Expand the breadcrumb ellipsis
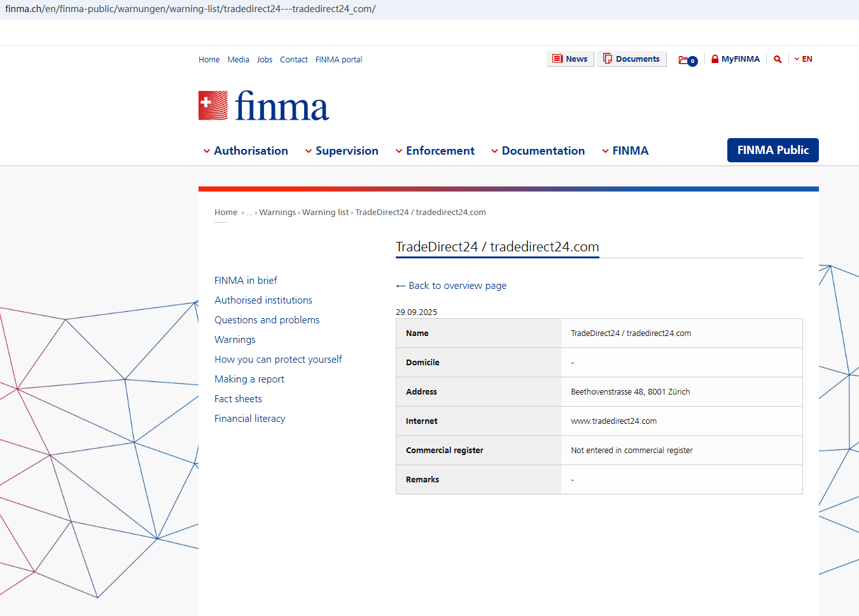Screen dimensions: 859x616 point(249,213)
